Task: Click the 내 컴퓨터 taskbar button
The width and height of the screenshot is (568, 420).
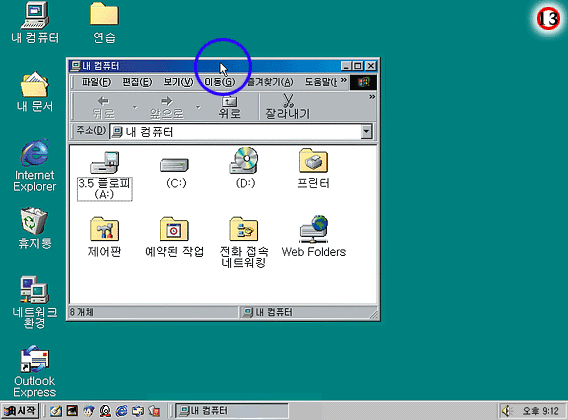Action: 232,411
